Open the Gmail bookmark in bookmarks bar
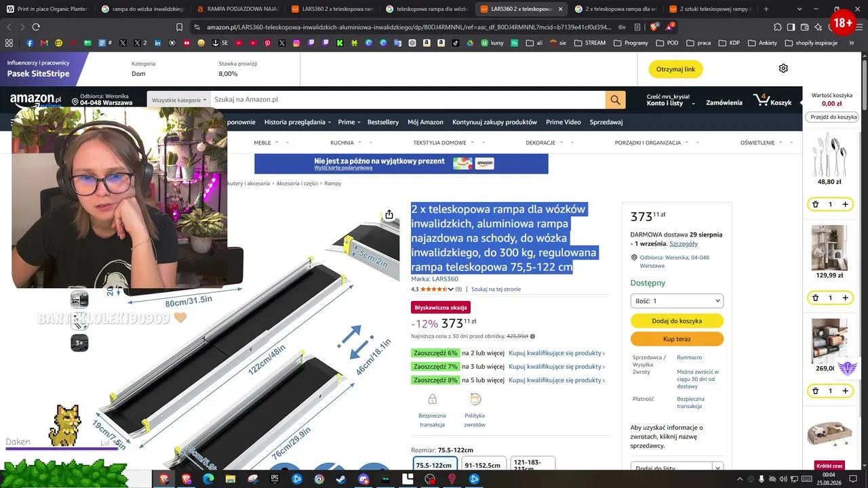Viewport: 868px width, 488px height. point(44,43)
